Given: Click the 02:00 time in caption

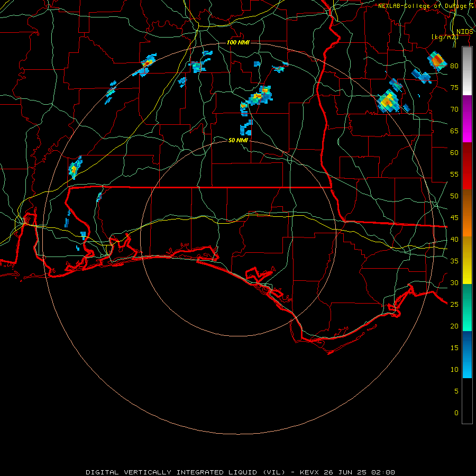Looking at the screenshot, I should click(x=383, y=472).
